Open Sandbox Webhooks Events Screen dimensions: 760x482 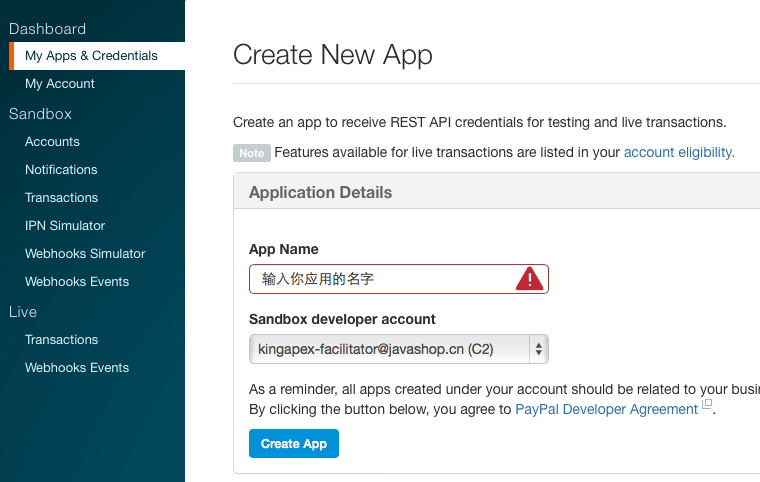tap(77, 282)
